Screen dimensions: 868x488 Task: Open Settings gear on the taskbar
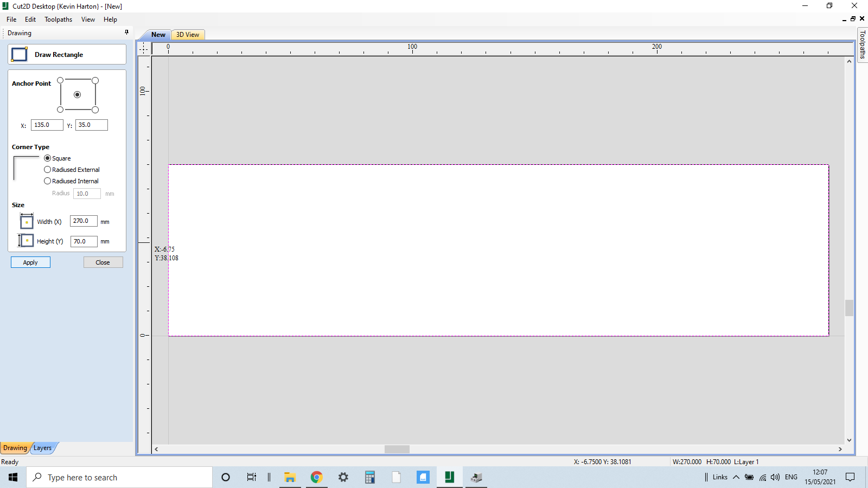tap(343, 477)
